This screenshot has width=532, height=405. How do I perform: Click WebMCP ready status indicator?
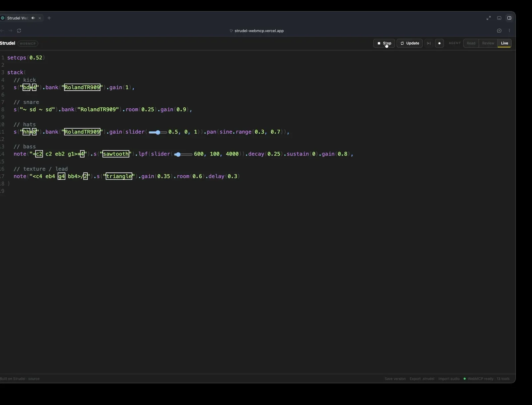[x=486, y=379]
